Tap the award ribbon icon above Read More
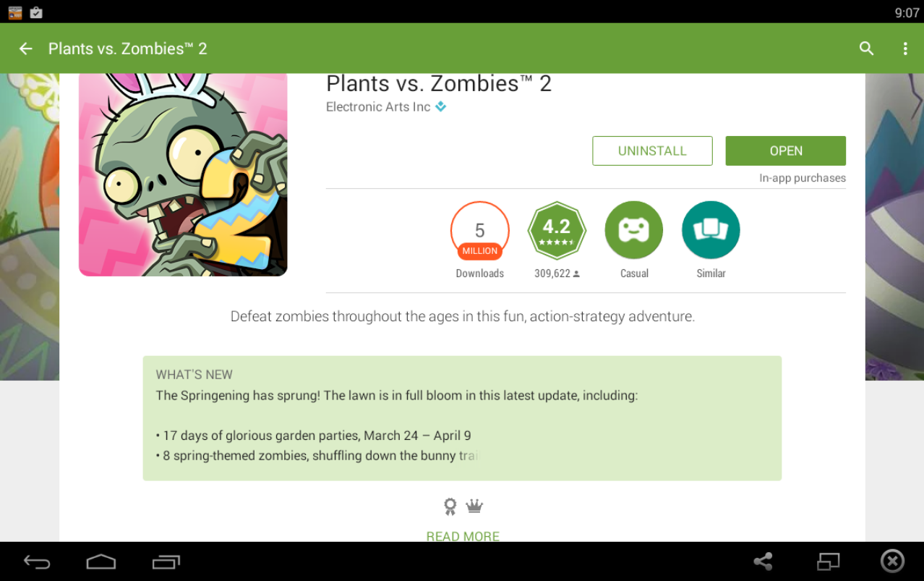 click(450, 506)
